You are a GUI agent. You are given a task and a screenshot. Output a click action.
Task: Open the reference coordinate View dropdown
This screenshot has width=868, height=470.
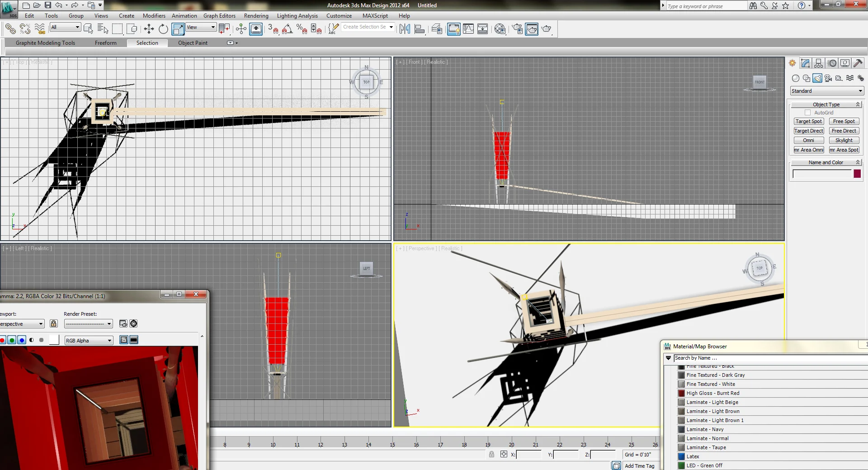[x=201, y=27]
